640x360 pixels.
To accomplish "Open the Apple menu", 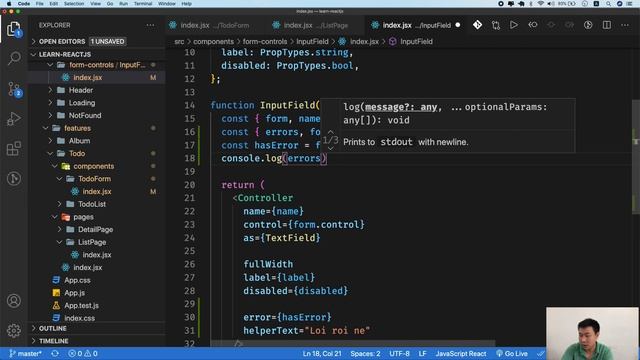I will pyautogui.click(x=9, y=4).
